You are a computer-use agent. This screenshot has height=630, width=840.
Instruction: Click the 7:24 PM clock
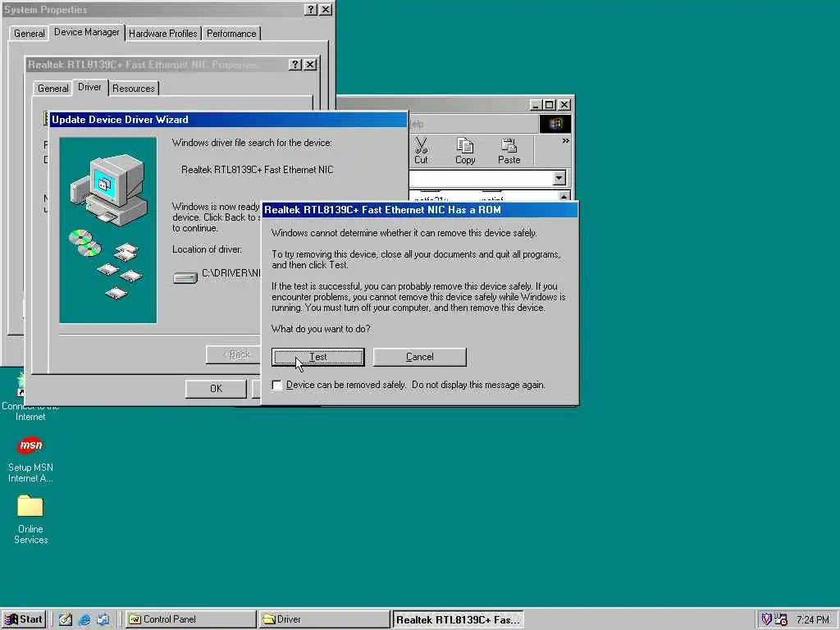pos(813,620)
